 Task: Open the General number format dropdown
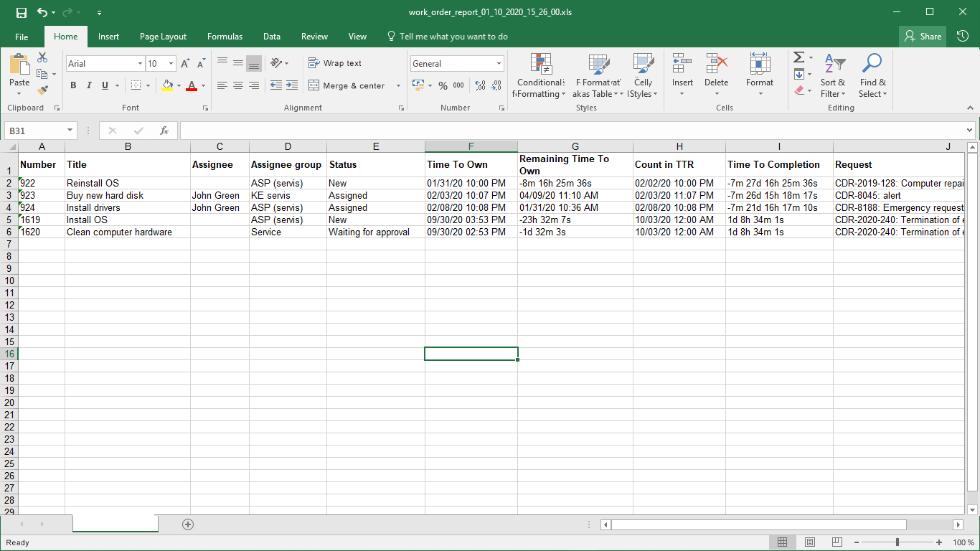[499, 64]
